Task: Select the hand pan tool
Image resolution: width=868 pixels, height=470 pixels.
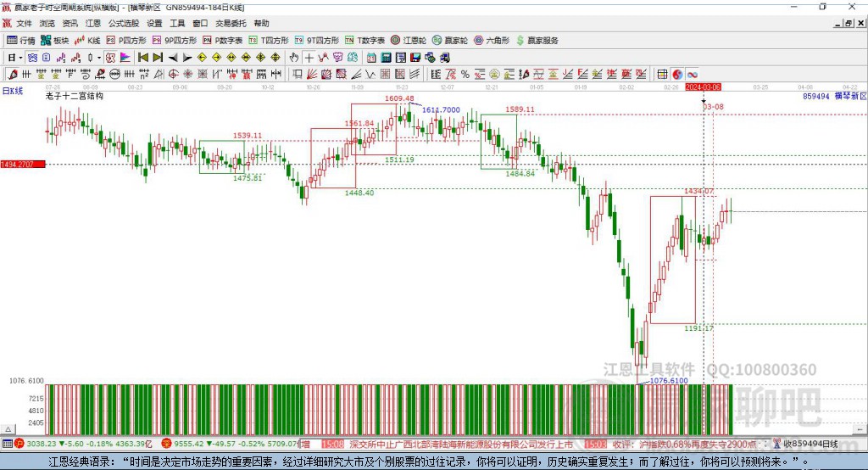Action: point(294,58)
